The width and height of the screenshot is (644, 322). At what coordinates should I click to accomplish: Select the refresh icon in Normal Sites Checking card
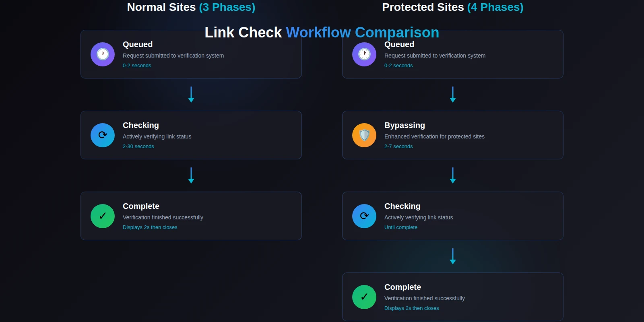click(x=103, y=135)
